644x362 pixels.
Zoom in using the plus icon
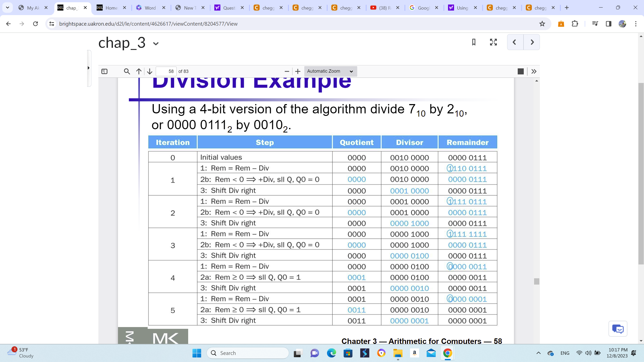click(298, 71)
